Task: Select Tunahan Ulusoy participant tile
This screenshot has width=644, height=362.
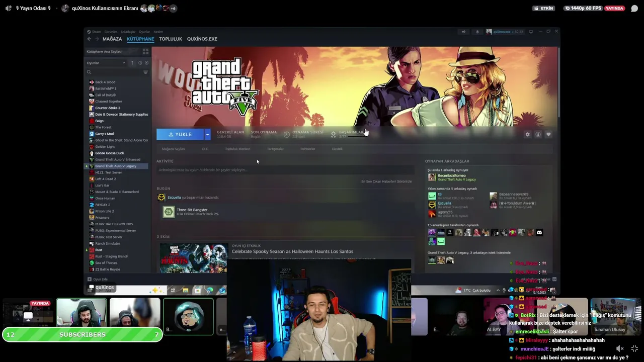Action: pyautogui.click(x=615, y=316)
